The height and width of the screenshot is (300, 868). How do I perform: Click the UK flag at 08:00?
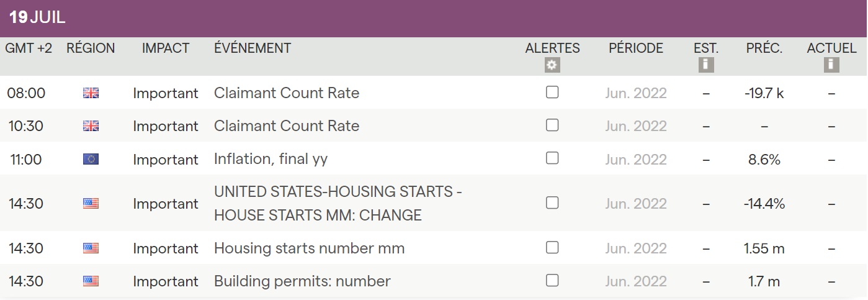tap(91, 93)
